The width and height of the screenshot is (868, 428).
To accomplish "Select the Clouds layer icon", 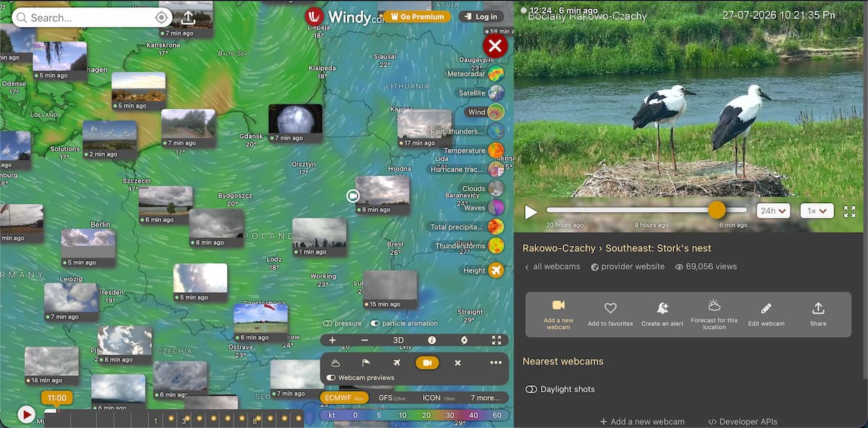I will (x=495, y=189).
